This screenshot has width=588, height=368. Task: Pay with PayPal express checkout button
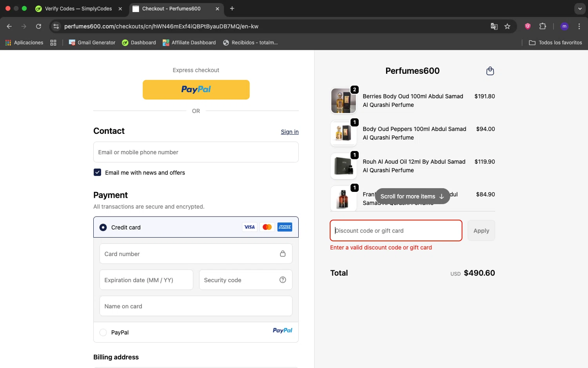[x=196, y=89]
